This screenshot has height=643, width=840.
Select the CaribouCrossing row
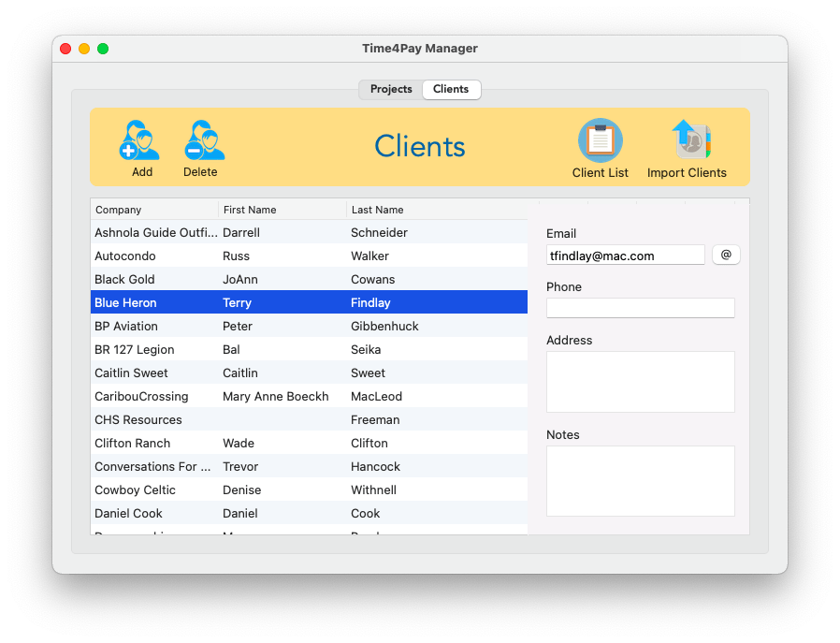click(309, 396)
